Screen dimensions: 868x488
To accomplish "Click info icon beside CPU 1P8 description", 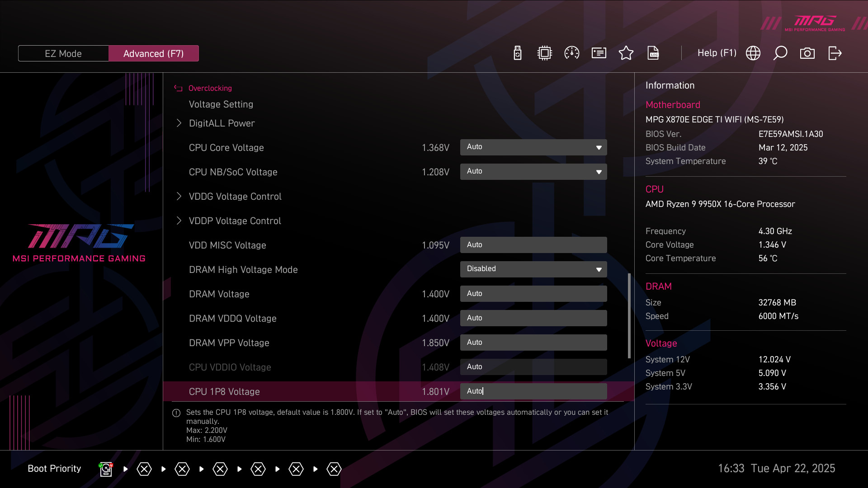I will pyautogui.click(x=176, y=413).
